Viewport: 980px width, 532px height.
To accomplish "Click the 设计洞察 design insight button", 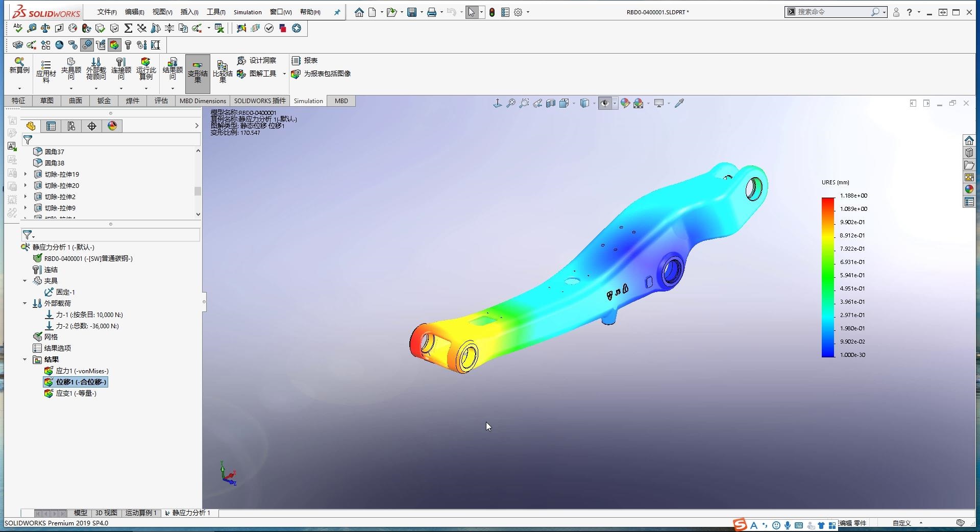I will click(x=257, y=60).
